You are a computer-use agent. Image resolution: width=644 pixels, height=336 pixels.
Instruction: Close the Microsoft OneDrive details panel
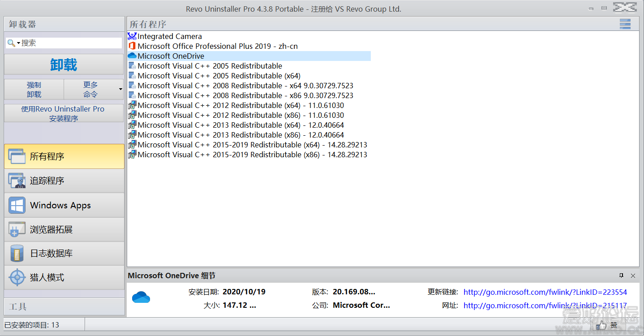[x=633, y=276]
